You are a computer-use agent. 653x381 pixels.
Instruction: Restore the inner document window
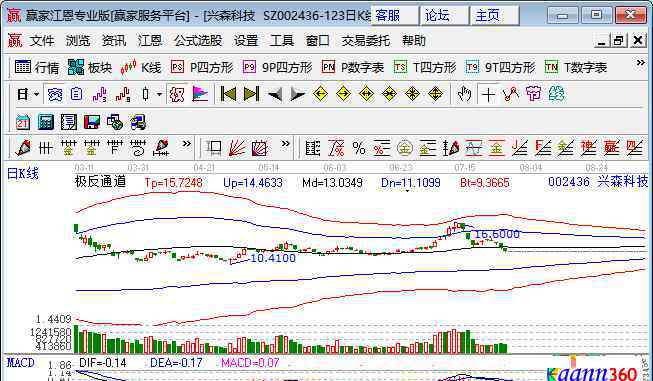pyautogui.click(x=619, y=41)
